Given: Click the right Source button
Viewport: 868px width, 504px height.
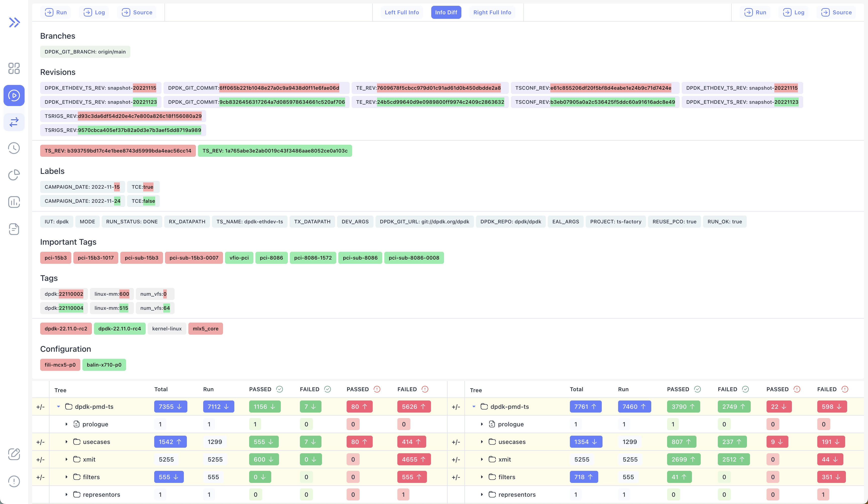Looking at the screenshot, I should click(836, 12).
